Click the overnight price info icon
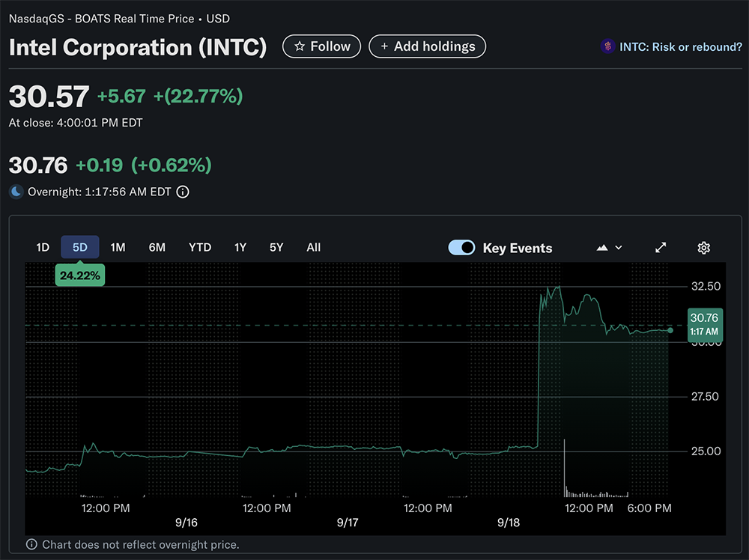Image resolution: width=749 pixels, height=560 pixels. coord(183,192)
